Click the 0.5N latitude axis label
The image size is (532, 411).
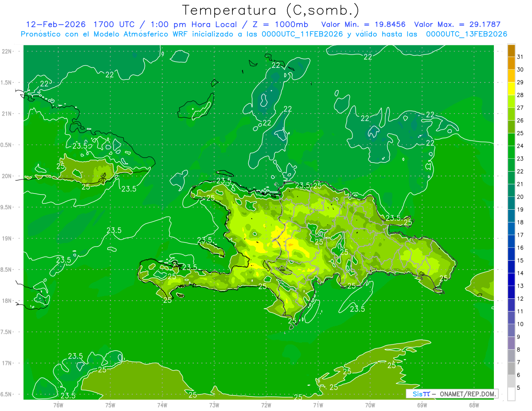[6, 145]
